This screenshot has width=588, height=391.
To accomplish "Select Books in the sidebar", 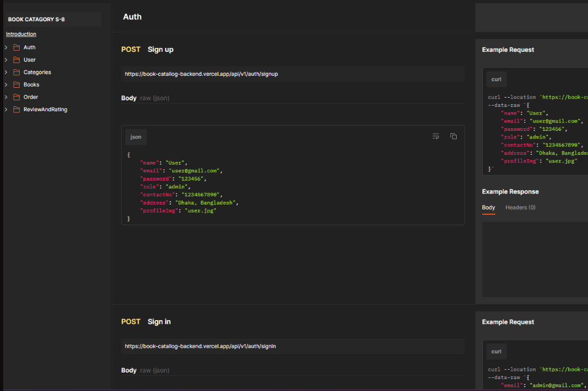I will click(32, 85).
